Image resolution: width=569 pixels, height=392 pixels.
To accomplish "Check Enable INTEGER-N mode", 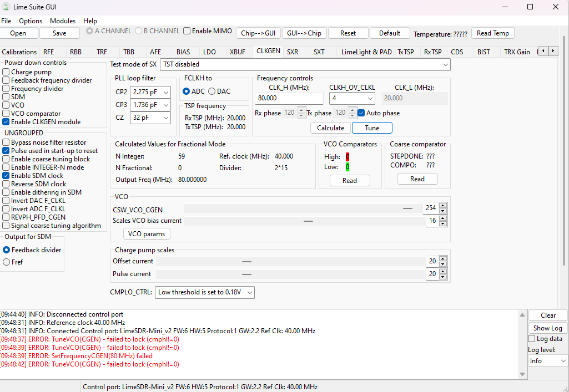I will click(x=6, y=167).
